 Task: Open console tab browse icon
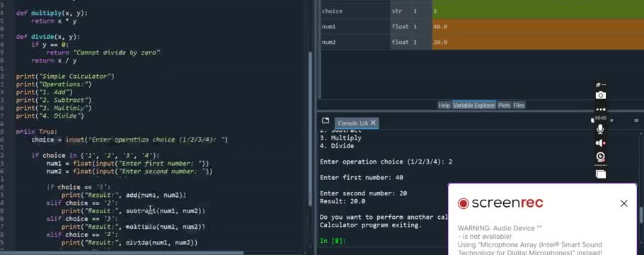tap(326, 120)
